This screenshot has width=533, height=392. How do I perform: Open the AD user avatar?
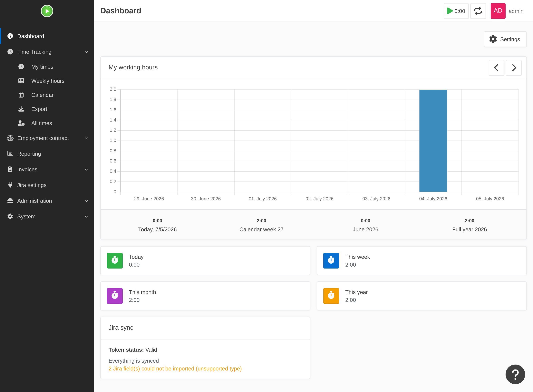coord(498,11)
